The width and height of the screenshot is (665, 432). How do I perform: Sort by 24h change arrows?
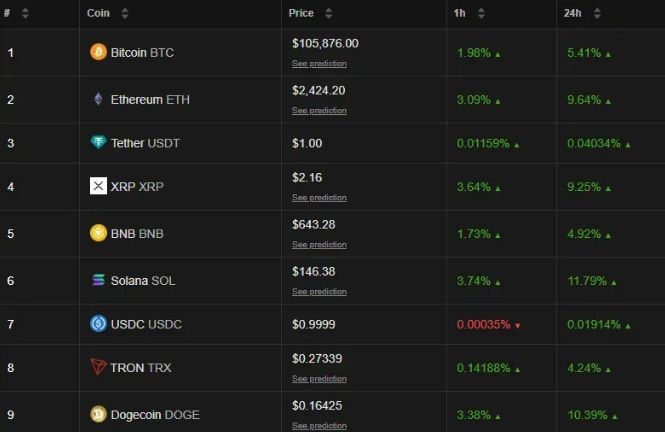point(597,14)
